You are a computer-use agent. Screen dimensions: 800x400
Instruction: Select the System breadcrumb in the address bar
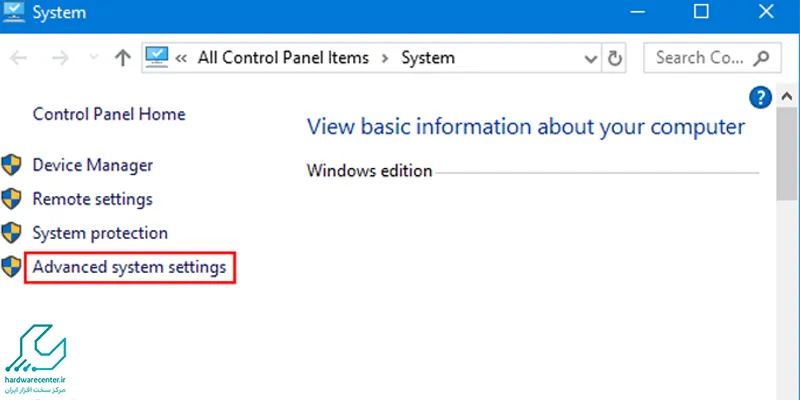coord(428,58)
